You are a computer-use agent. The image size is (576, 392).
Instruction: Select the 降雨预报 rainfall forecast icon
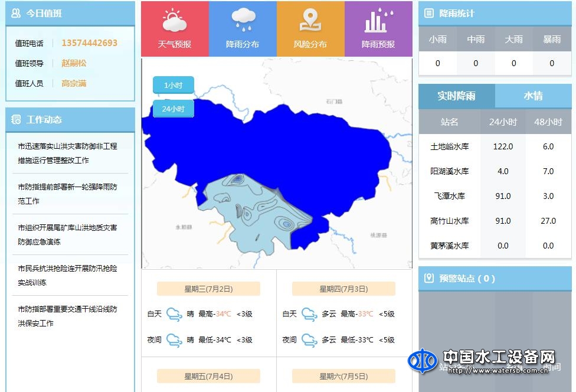378,28
